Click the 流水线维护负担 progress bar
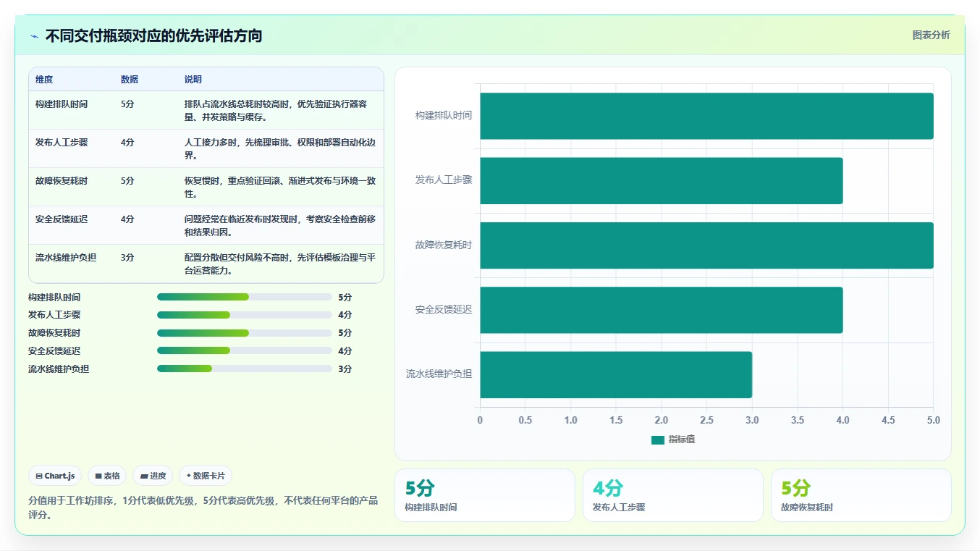980x551 pixels. coord(245,369)
